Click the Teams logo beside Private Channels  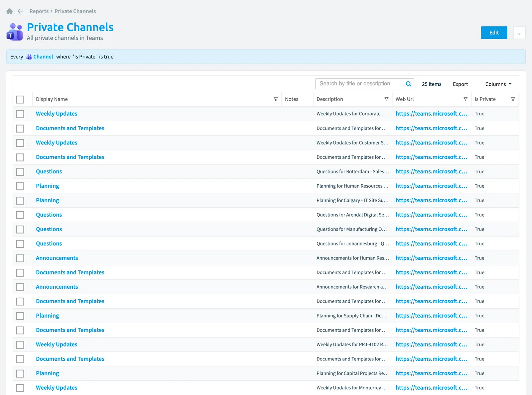[15, 32]
